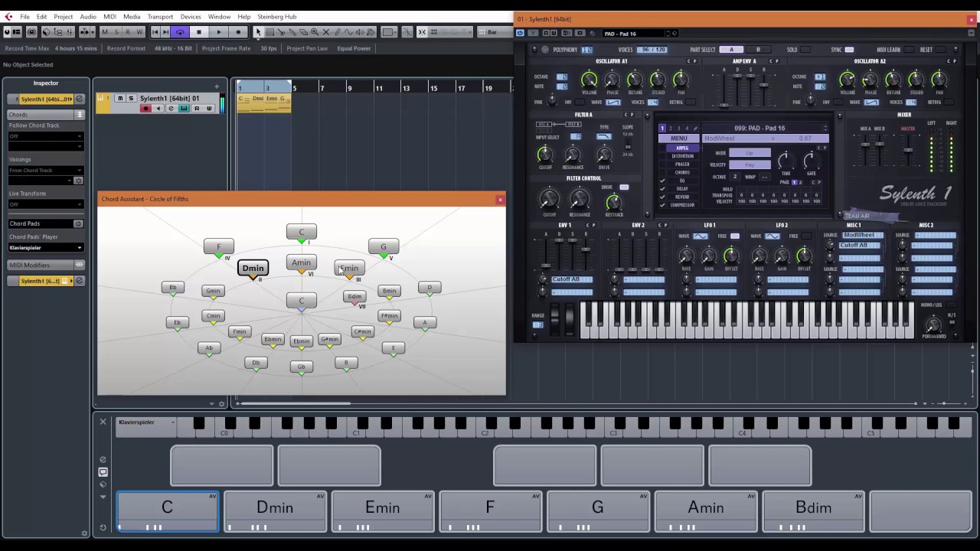This screenshot has width=980, height=551.
Task: Close the chord pads zone with X
Action: pyautogui.click(x=103, y=422)
